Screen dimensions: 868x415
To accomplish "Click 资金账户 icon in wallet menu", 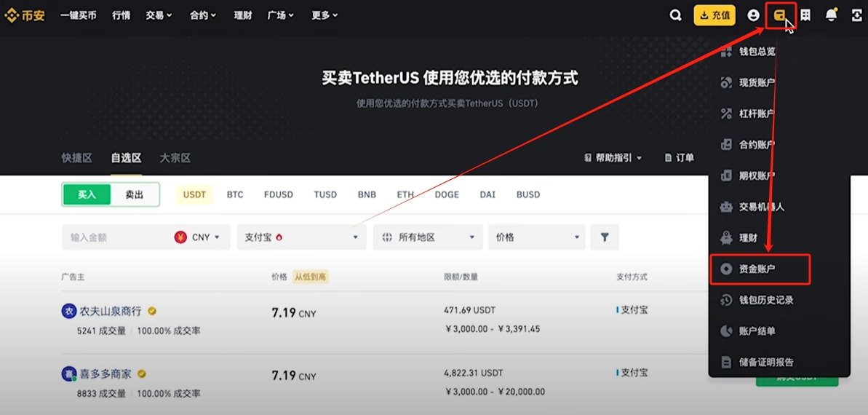I will click(x=725, y=269).
